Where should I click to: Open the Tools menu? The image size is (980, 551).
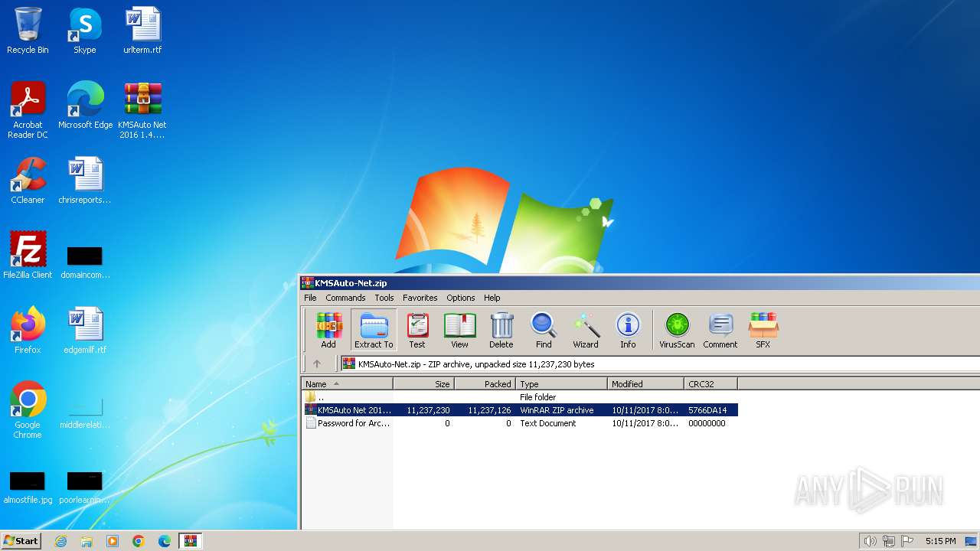pos(384,298)
